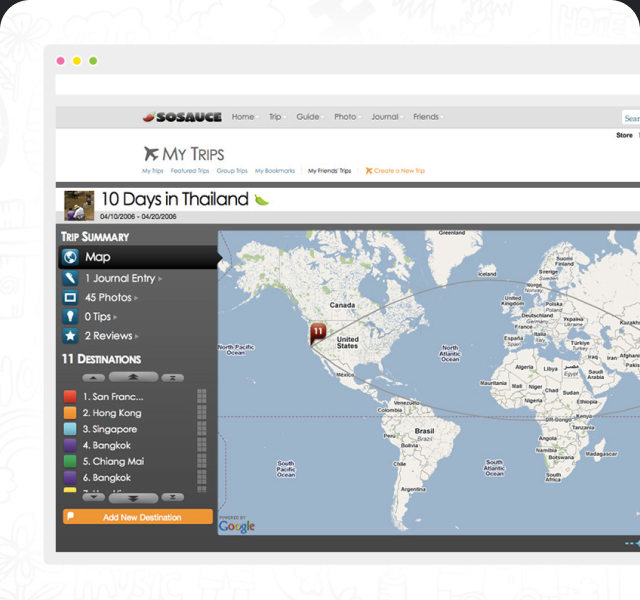Click the pink window control dot
This screenshot has height=600, width=640.
[60, 61]
